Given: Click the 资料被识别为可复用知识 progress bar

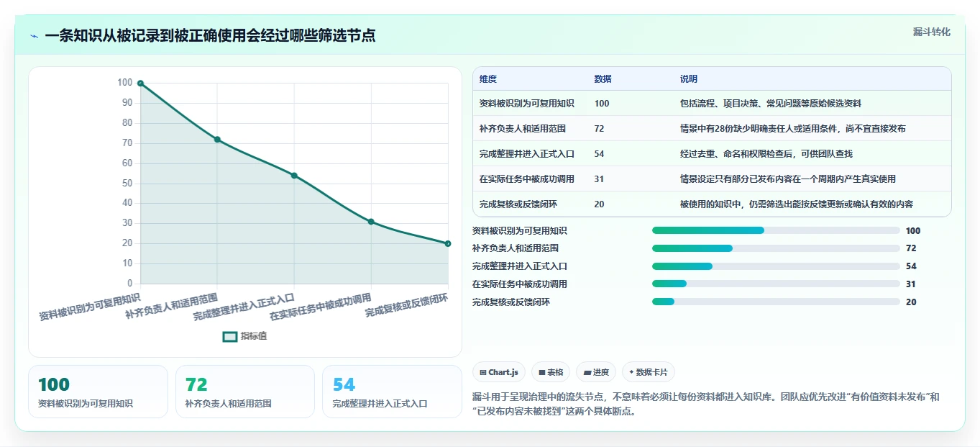Looking at the screenshot, I should pyautogui.click(x=776, y=230).
